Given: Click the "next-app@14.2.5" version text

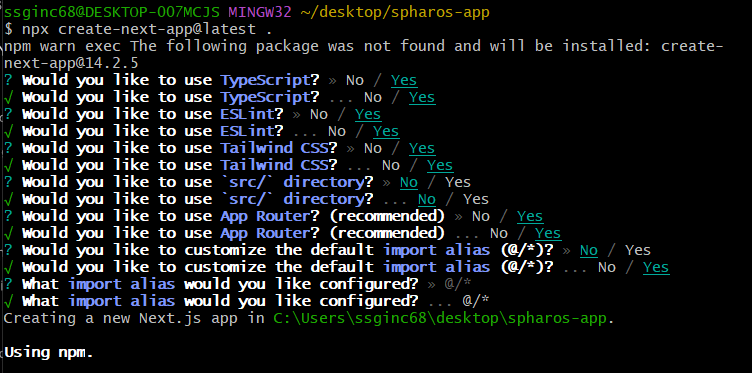Looking at the screenshot, I should (x=71, y=64).
